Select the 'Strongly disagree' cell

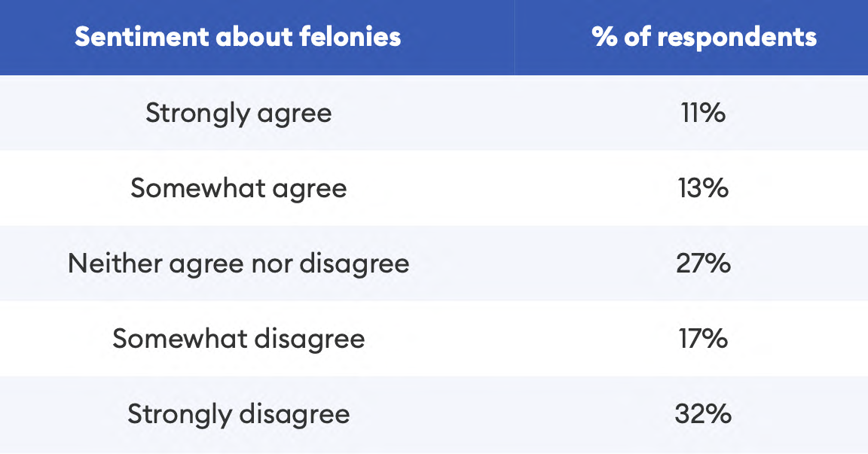point(238,414)
